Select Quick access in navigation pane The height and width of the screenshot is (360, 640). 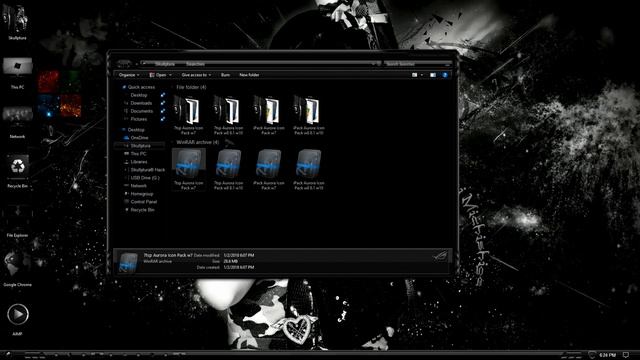pyautogui.click(x=141, y=87)
